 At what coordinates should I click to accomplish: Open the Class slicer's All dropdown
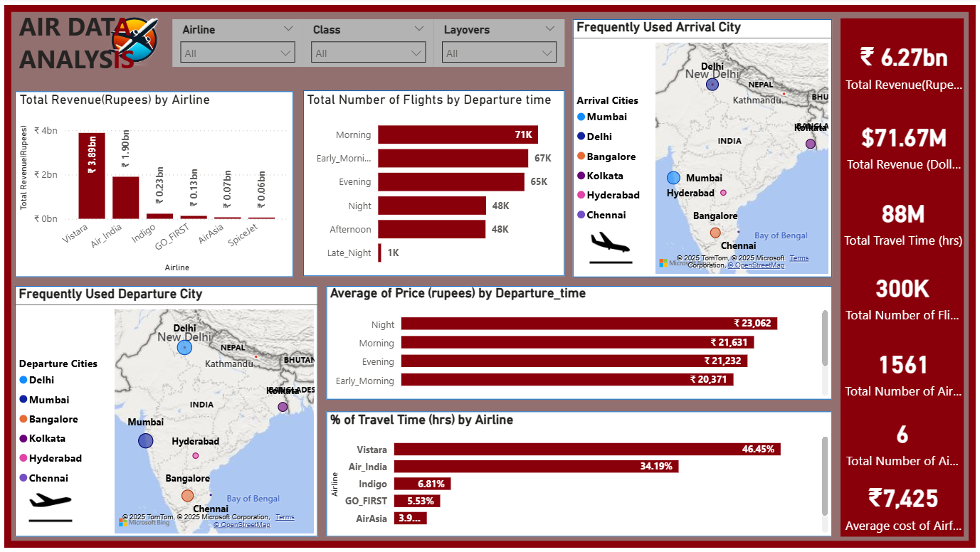click(x=368, y=53)
